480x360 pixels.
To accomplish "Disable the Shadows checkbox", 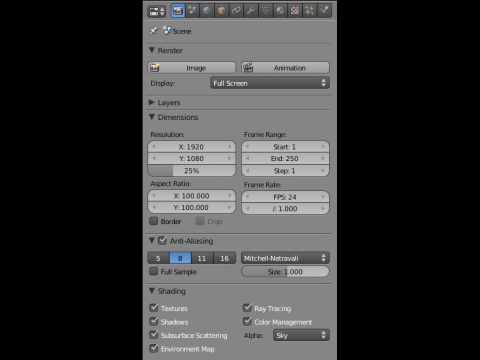I will tap(154, 321).
